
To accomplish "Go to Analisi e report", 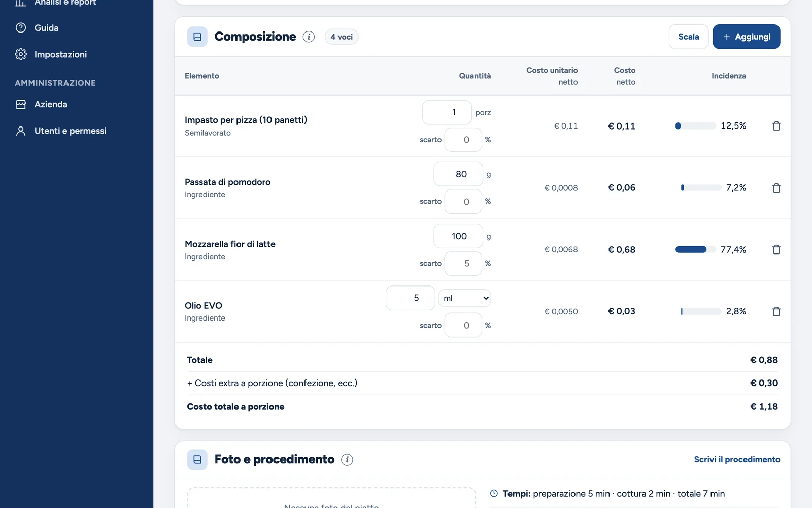I will 65,3.
